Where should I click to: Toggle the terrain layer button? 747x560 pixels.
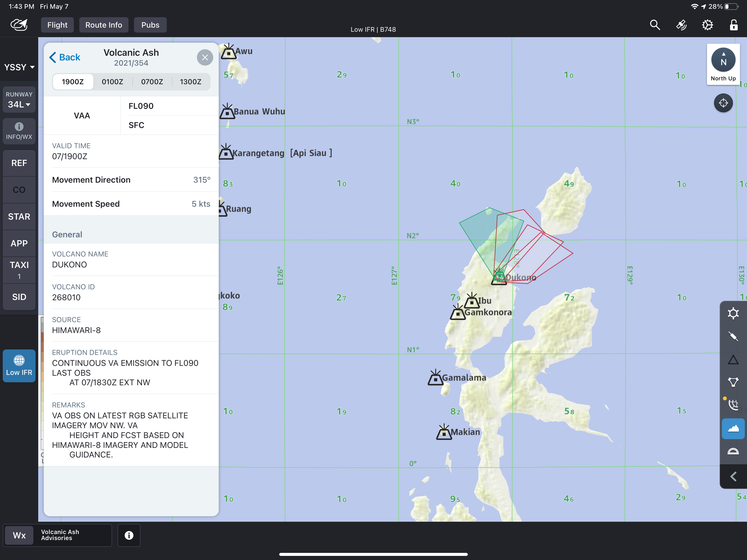click(733, 428)
